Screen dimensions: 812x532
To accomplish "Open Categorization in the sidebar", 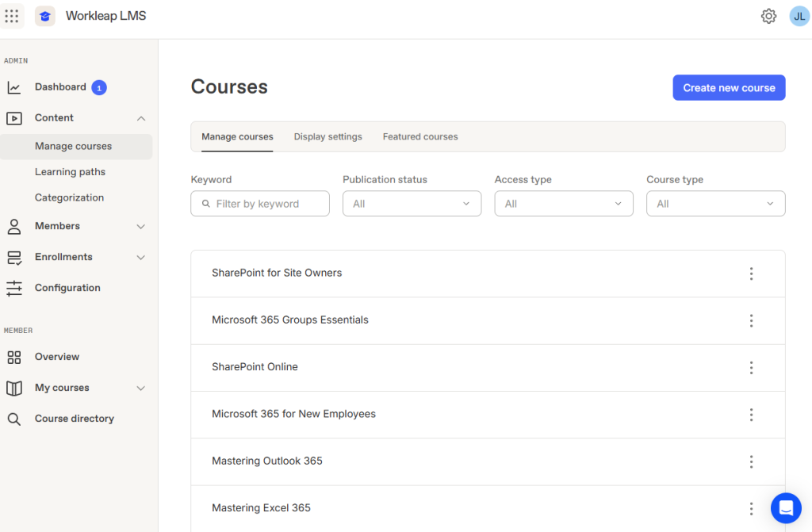I will pyautogui.click(x=69, y=198).
